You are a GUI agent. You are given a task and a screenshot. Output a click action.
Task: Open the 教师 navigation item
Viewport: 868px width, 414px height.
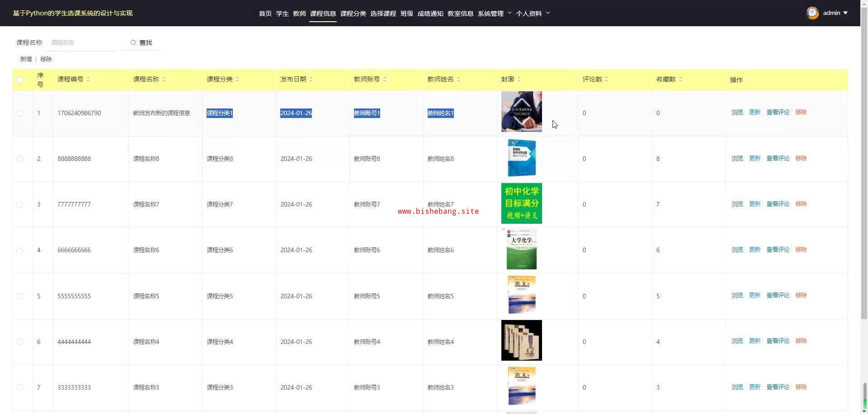click(299, 14)
